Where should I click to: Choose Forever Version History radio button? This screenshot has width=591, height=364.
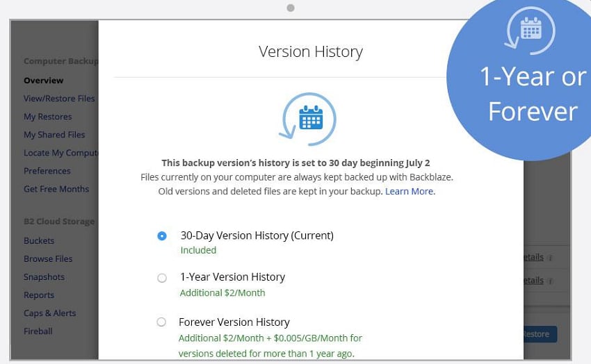click(161, 322)
